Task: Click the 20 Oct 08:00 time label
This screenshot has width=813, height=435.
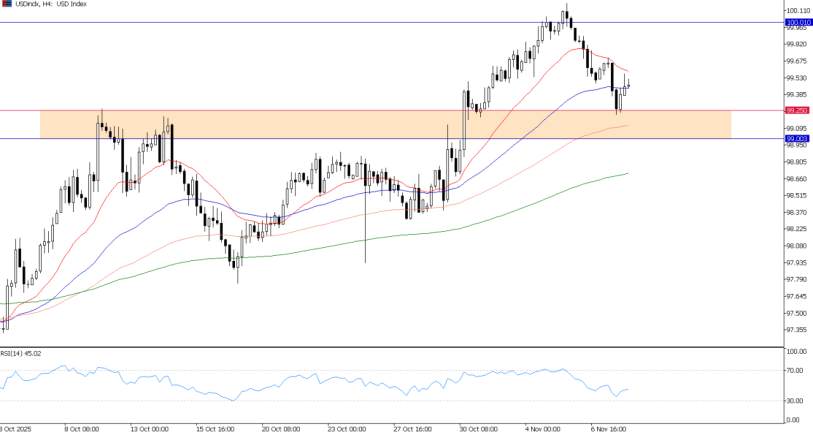Action: pos(281,429)
